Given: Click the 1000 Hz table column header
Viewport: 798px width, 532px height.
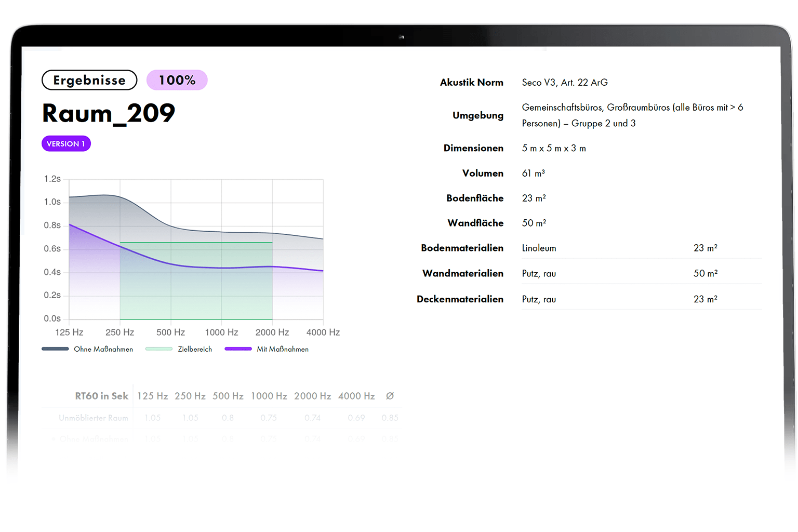Looking at the screenshot, I should click(269, 396).
